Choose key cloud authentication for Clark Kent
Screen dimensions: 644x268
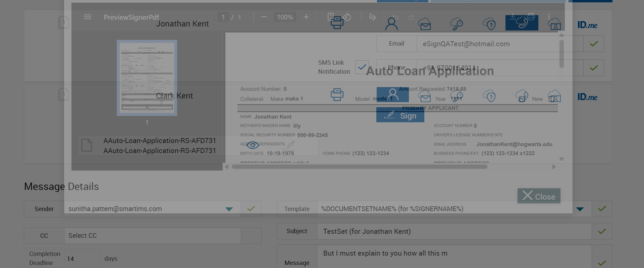(x=457, y=96)
